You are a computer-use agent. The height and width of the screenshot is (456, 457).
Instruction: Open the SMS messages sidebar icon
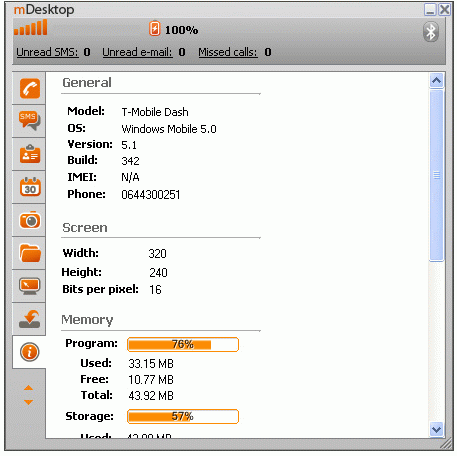click(x=30, y=121)
